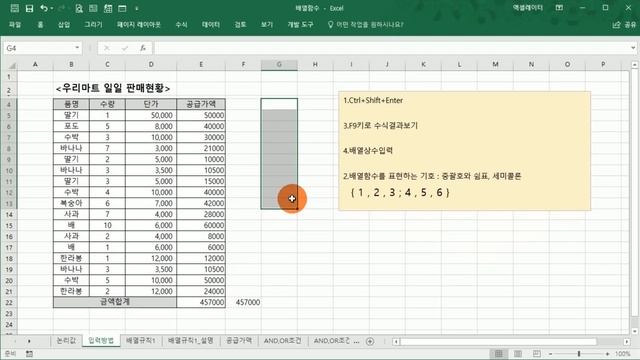
Task: Switch to the 공급가액 sheet tab
Action: (239, 341)
